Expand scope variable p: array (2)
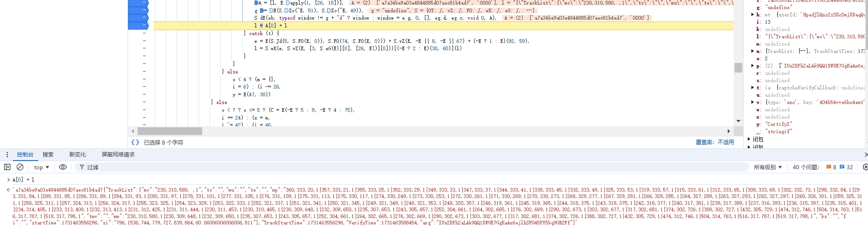Viewport: 868px width, 229px height. (x=752, y=66)
